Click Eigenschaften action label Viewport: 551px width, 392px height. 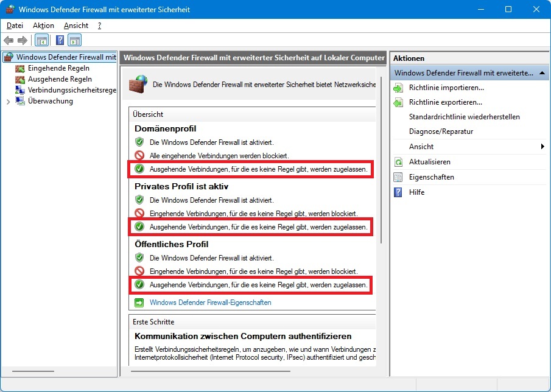coord(432,177)
